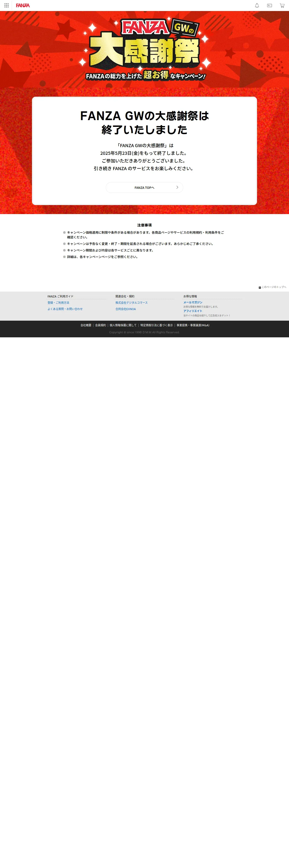Open 株式会社デジタルコマース link
Image resolution: width=289 pixels, height=868 pixels.
(x=131, y=303)
